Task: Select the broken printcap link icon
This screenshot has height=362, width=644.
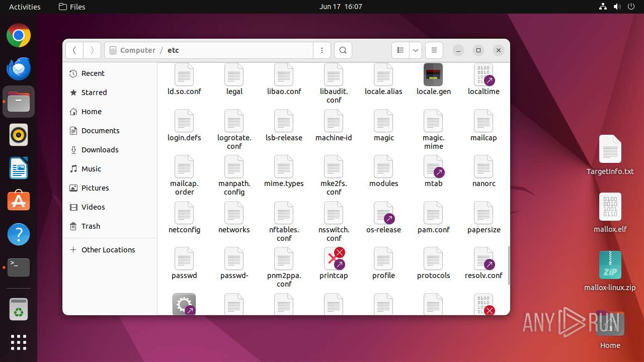Action: point(335,258)
